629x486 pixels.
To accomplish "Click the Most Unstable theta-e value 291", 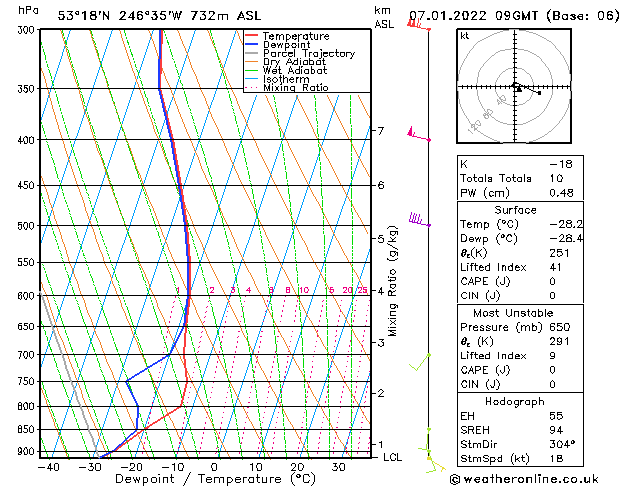I will point(560,342).
